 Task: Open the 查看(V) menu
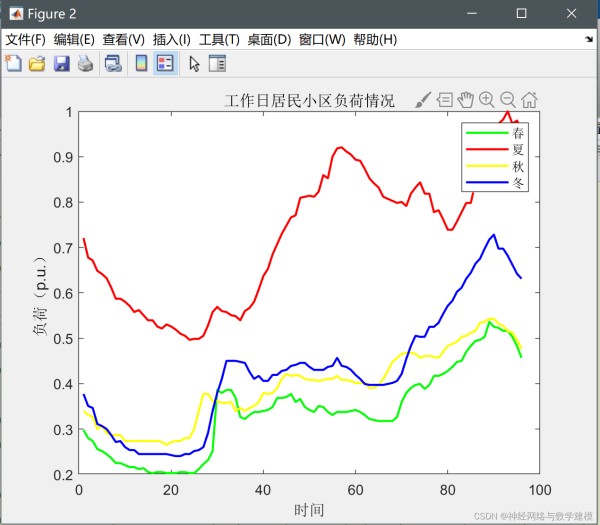(124, 39)
